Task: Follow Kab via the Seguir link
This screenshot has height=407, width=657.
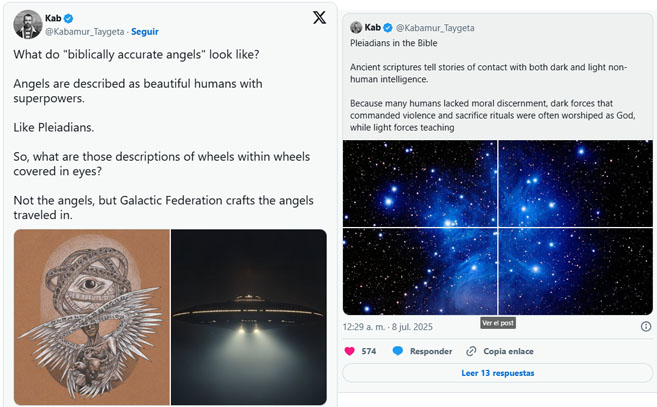Action: [145, 31]
